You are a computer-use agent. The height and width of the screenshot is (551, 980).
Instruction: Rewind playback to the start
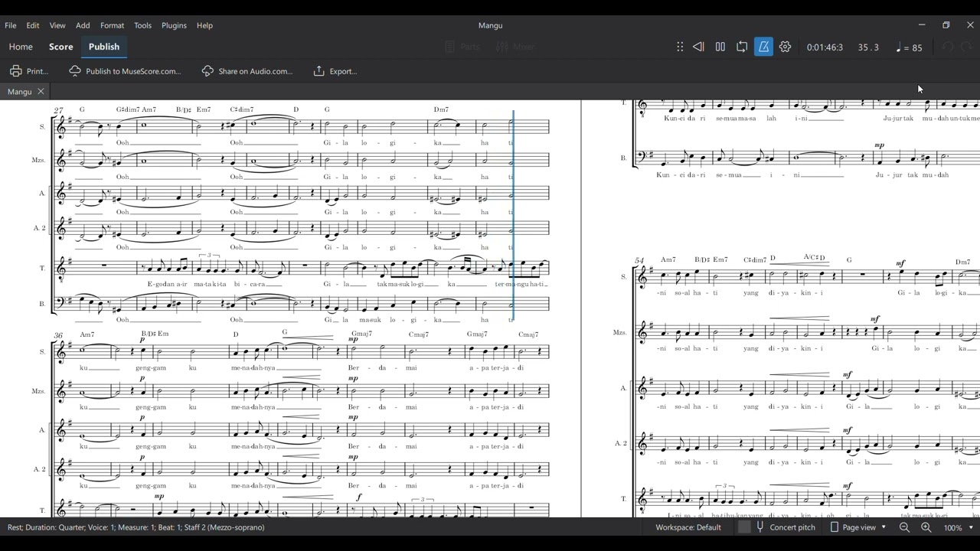tap(698, 47)
